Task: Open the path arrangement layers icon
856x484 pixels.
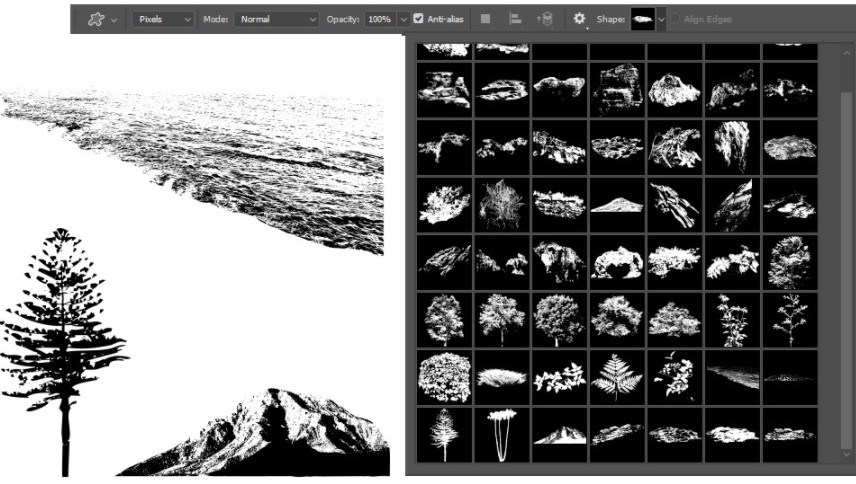Action: pos(545,19)
